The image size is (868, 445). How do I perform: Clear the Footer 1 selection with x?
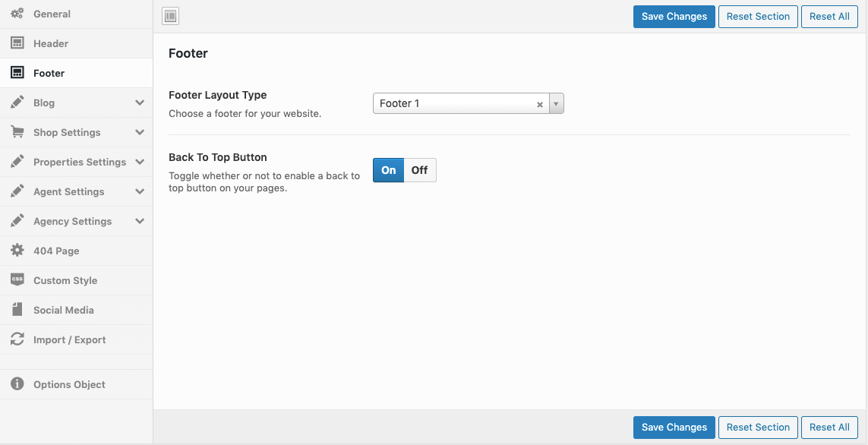pos(540,104)
